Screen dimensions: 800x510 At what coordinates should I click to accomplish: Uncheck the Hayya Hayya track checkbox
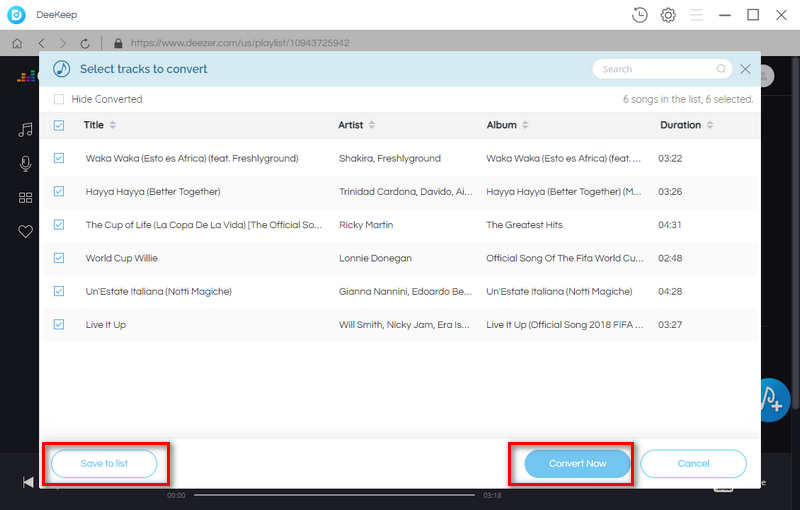[x=59, y=191]
